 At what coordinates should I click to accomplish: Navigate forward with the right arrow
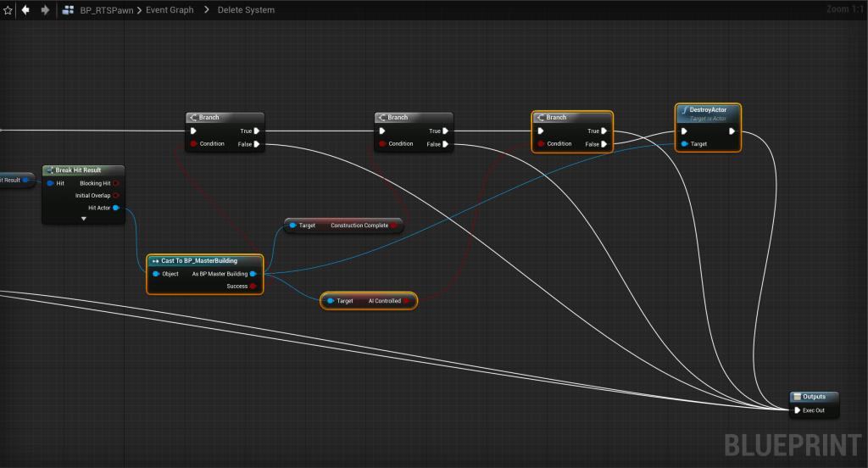pos(45,10)
